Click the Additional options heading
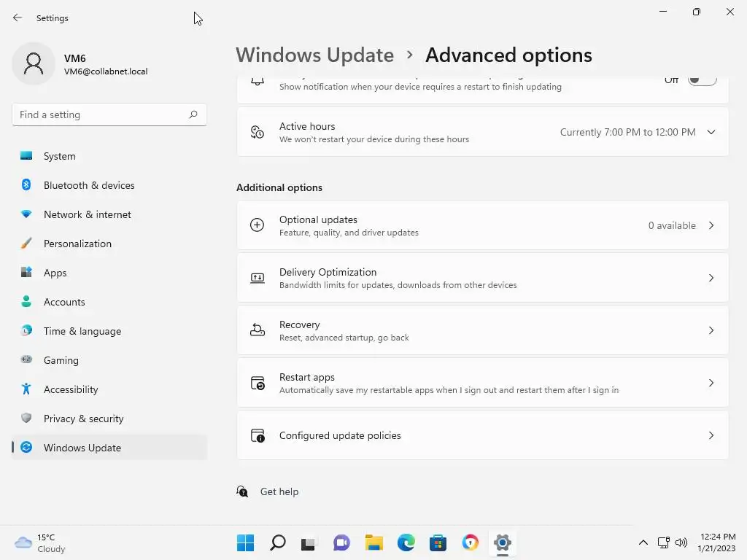The width and height of the screenshot is (747, 560). (279, 187)
